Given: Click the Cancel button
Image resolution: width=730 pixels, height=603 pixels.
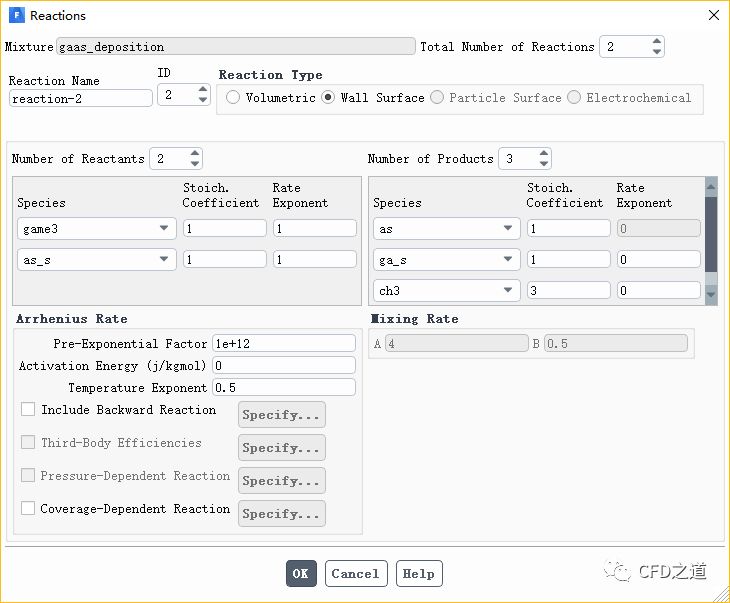Looking at the screenshot, I should tap(355, 574).
